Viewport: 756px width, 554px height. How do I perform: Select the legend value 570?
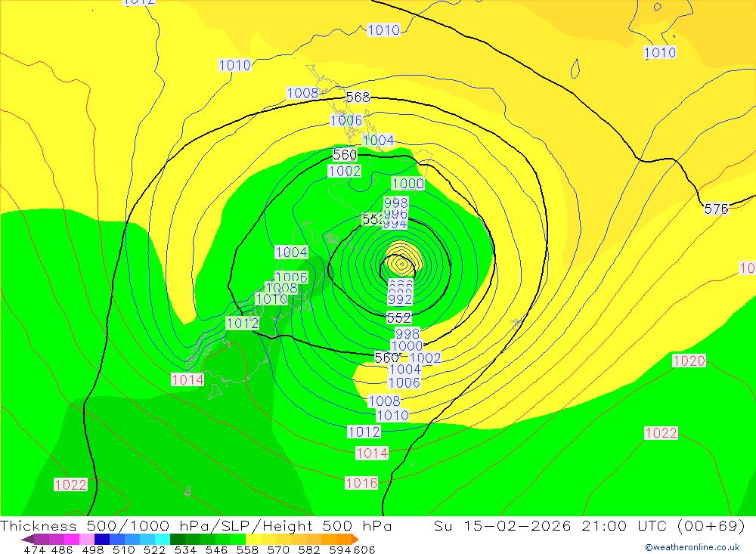pos(278,549)
